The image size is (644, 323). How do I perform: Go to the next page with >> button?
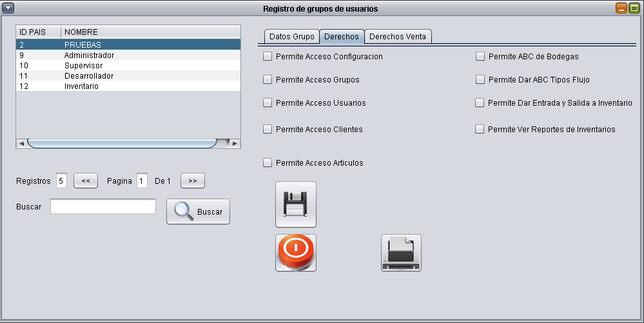pyautogui.click(x=192, y=181)
